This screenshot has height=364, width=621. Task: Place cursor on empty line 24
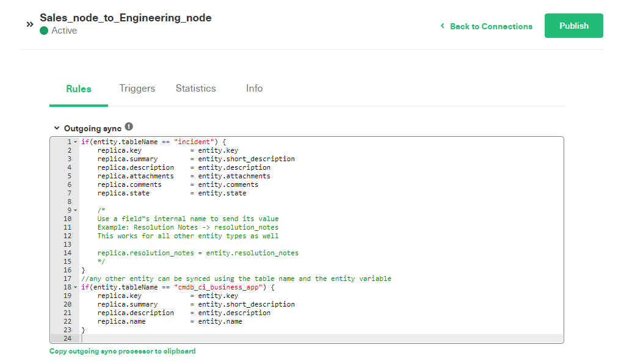click(322, 338)
